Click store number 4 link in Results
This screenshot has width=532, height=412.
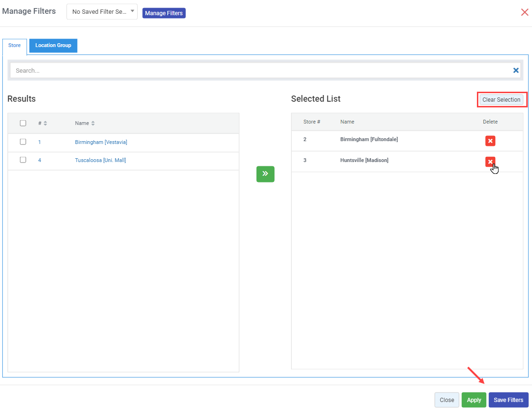pyautogui.click(x=40, y=160)
